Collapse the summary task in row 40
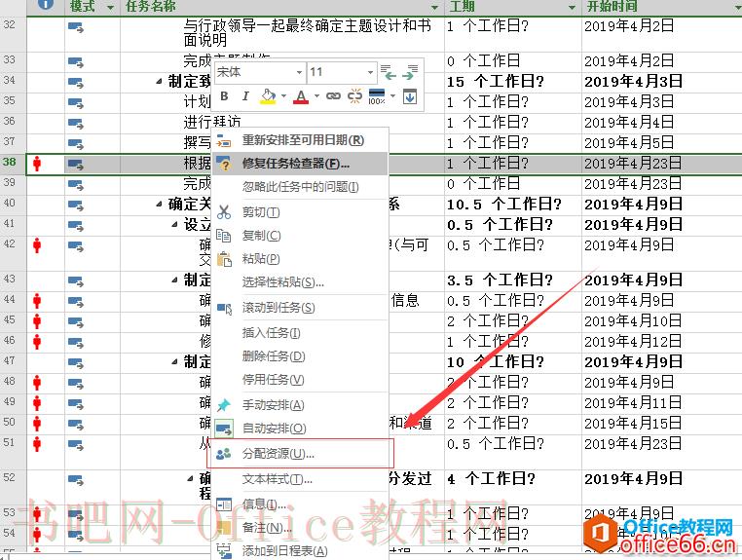The image size is (742, 560). click(160, 205)
